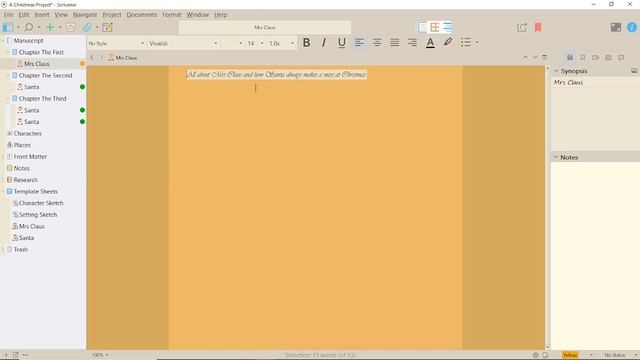The image size is (640, 360).
Task: Select Chapter The Second in binder
Action: click(45, 76)
